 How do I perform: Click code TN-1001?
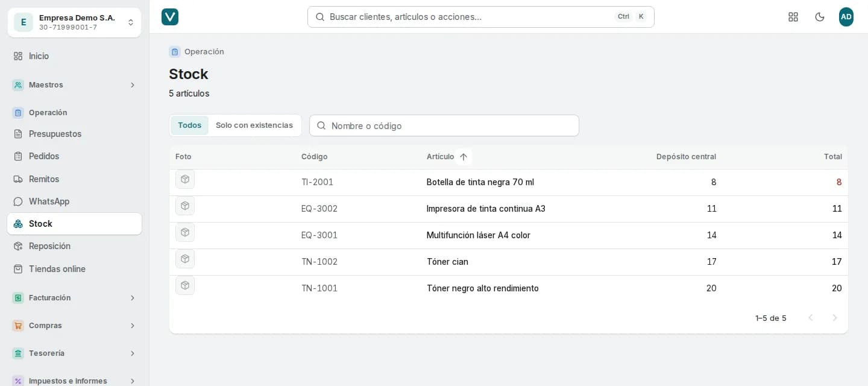click(319, 288)
